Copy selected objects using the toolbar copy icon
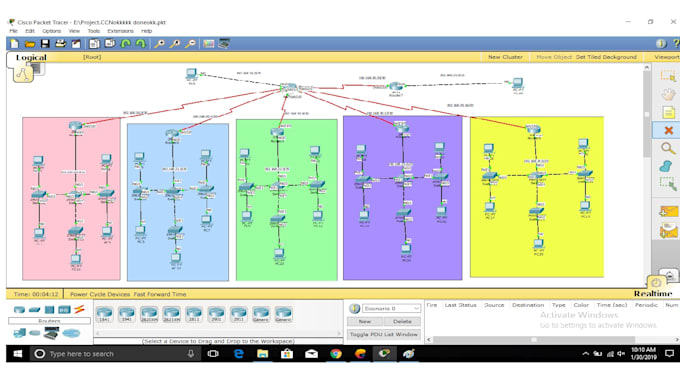Screen dimensions: 680x382 (94, 44)
